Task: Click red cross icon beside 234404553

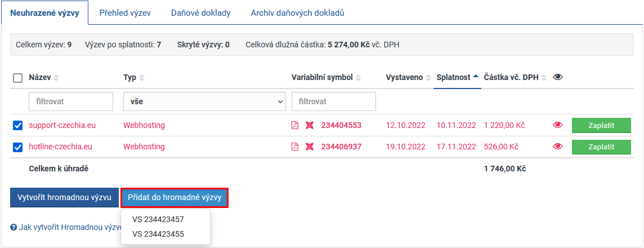Action: pyautogui.click(x=309, y=125)
